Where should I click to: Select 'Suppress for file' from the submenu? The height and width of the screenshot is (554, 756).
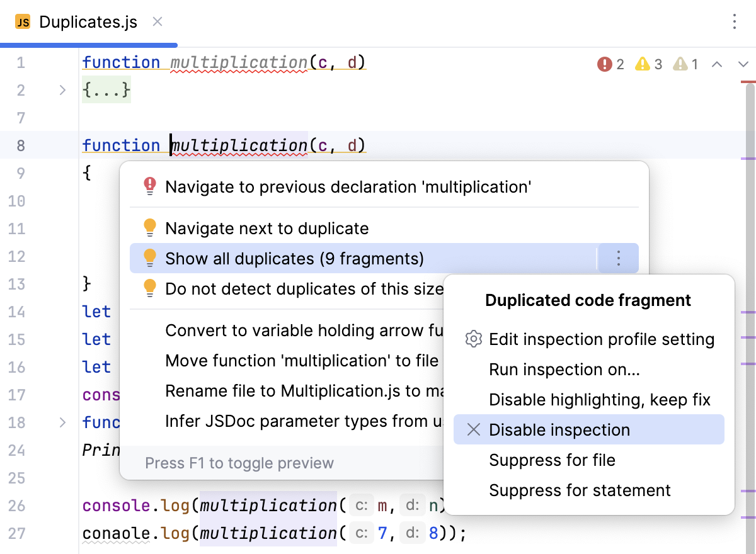click(x=553, y=460)
